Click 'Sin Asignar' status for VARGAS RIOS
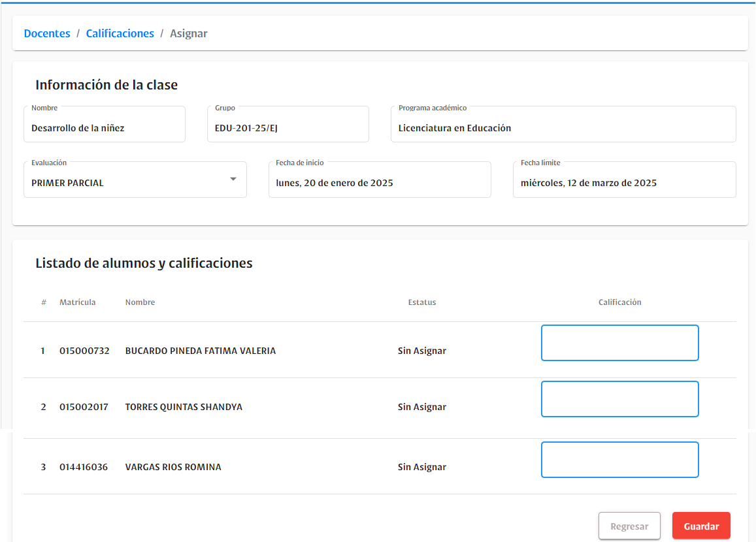Viewport: 756px width, 542px height. click(x=422, y=467)
